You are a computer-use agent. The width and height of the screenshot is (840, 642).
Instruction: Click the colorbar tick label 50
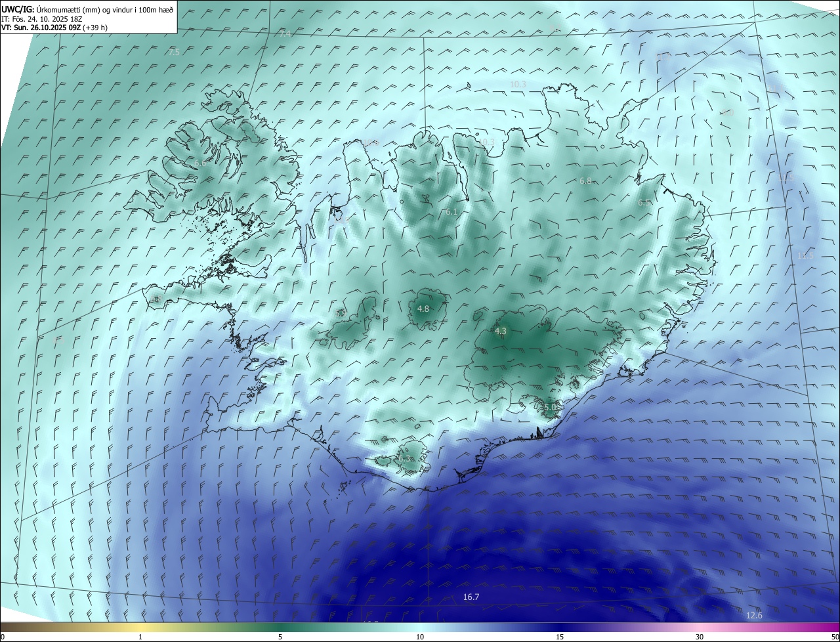click(x=835, y=637)
